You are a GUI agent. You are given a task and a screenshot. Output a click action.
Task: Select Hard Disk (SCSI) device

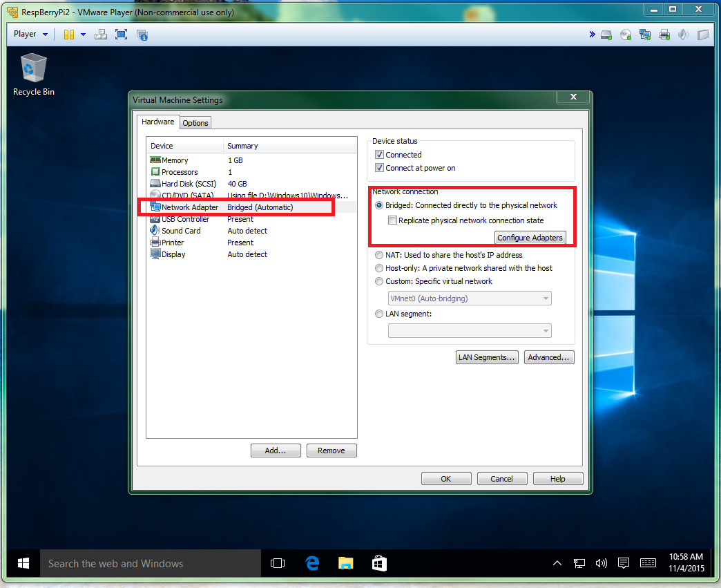click(251, 184)
